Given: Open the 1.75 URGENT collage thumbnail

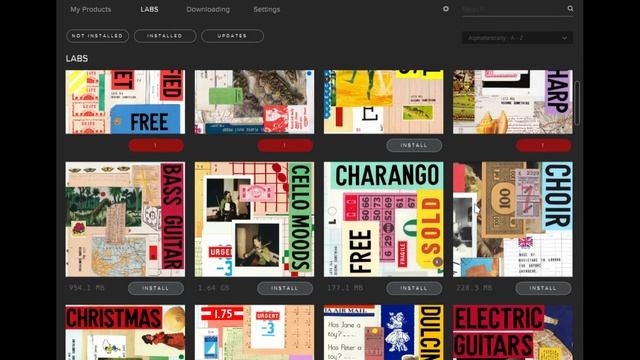Looking at the screenshot, I should (254, 332).
